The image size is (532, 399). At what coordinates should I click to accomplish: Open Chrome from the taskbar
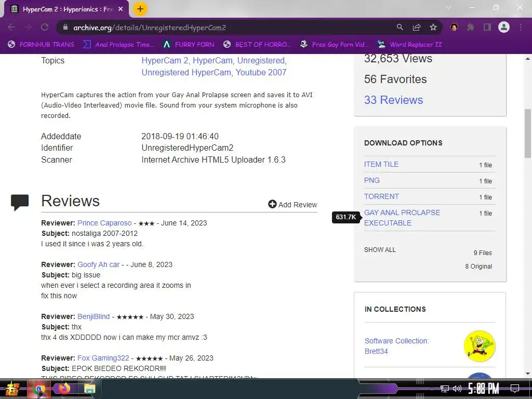[x=39, y=389]
